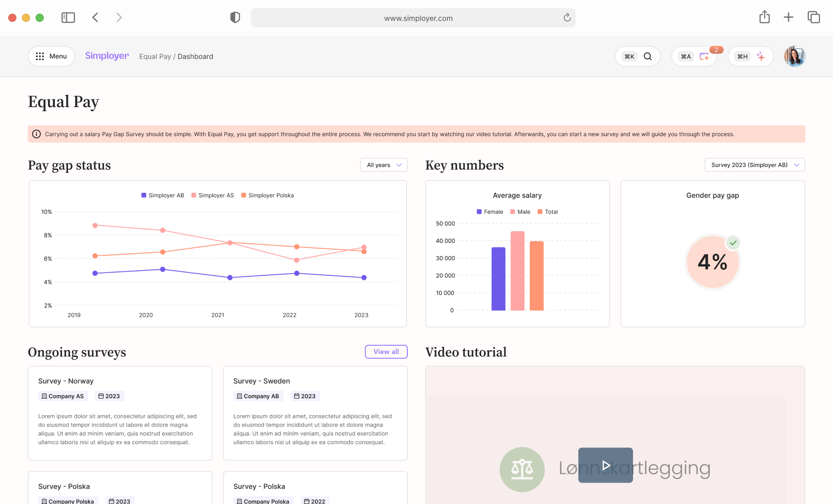Screen dimensions: 833x504
Task: Hide the Simployer Polska line via its legend entry
Action: pos(267,195)
